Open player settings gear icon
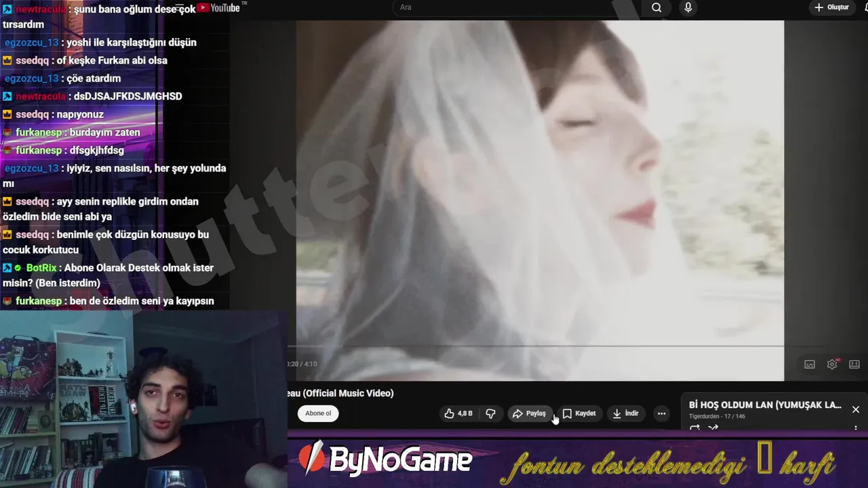The width and height of the screenshot is (868, 488). point(832,365)
